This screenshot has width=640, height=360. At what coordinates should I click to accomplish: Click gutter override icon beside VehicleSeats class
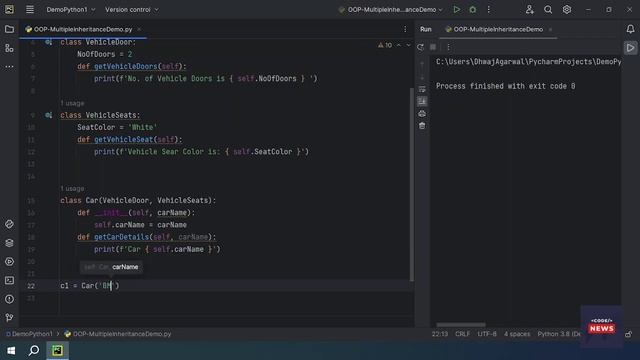[48, 115]
